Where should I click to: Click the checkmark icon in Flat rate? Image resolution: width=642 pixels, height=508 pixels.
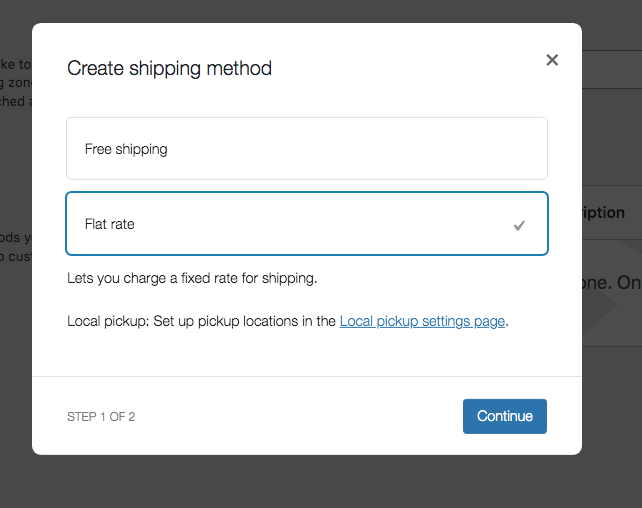tap(519, 225)
